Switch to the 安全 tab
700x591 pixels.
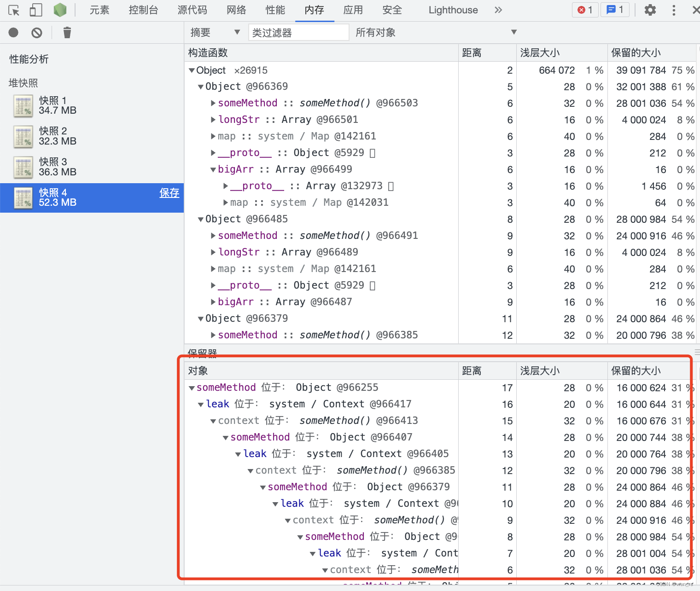(x=392, y=10)
